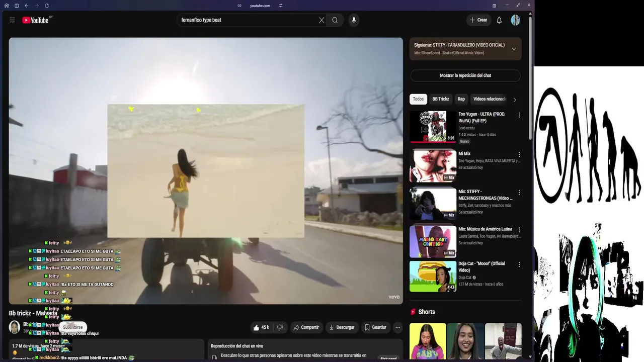Image resolution: width=644 pixels, height=362 pixels.
Task: Download the video via Descargar
Action: click(342, 327)
